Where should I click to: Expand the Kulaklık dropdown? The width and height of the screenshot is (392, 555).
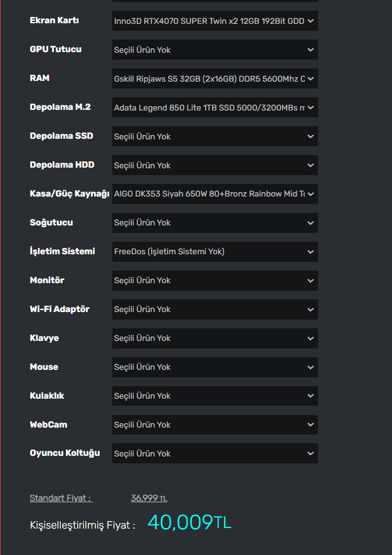click(215, 396)
